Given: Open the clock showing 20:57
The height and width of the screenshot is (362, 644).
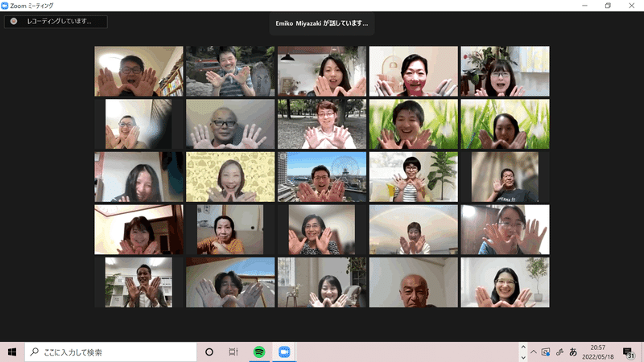Looking at the screenshot, I should tap(597, 352).
